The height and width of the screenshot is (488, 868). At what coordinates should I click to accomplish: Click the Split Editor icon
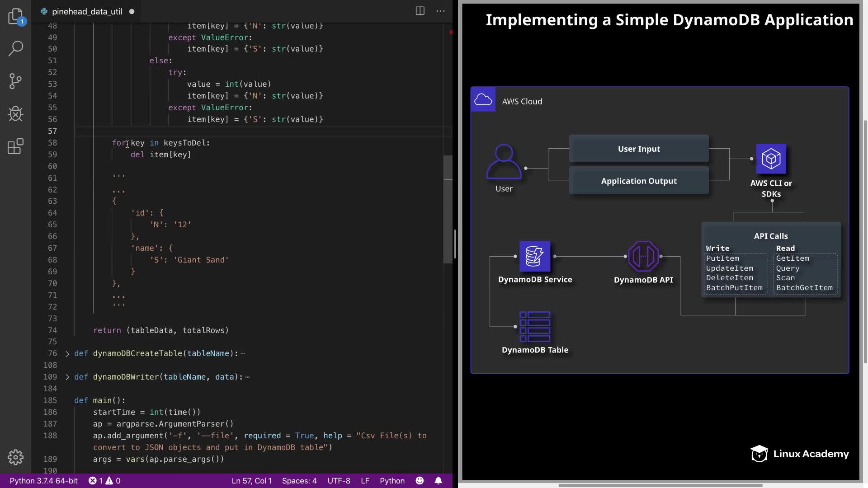[420, 11]
